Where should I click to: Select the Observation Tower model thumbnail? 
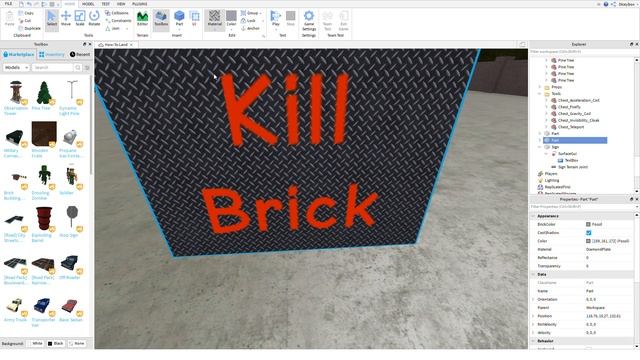click(x=16, y=93)
